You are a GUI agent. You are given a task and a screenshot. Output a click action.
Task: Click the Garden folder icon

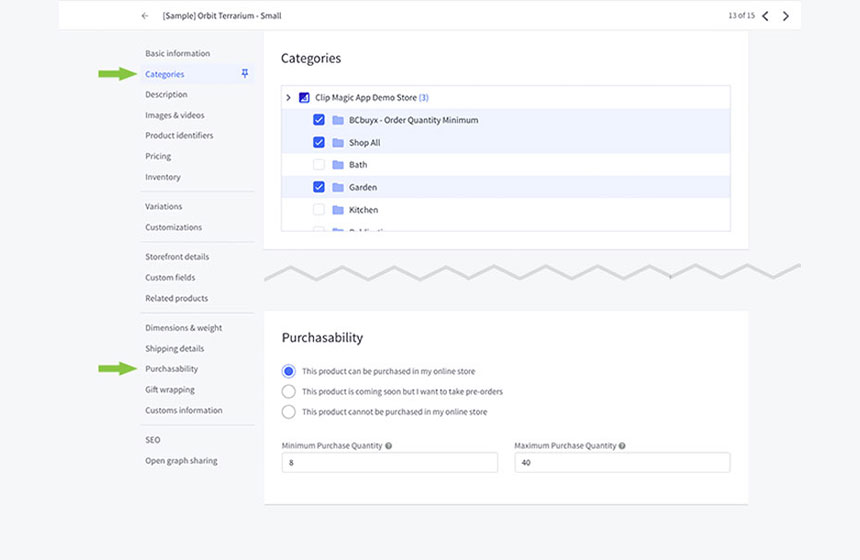coord(338,187)
